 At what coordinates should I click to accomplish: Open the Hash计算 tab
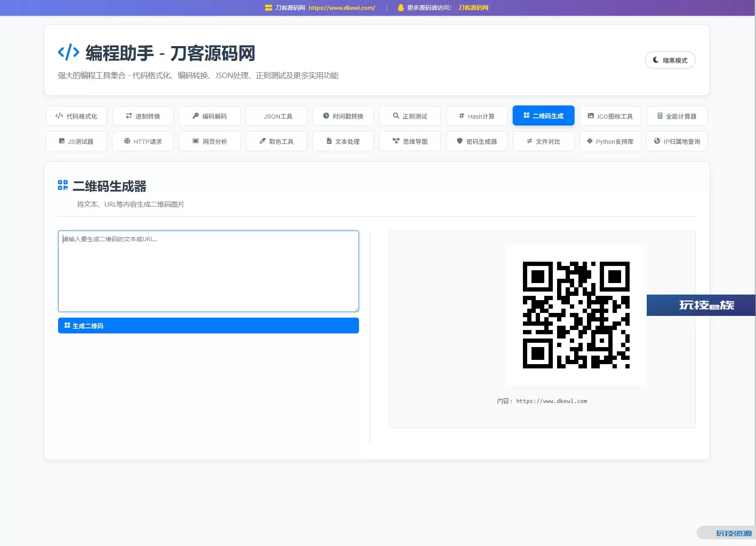tap(476, 116)
